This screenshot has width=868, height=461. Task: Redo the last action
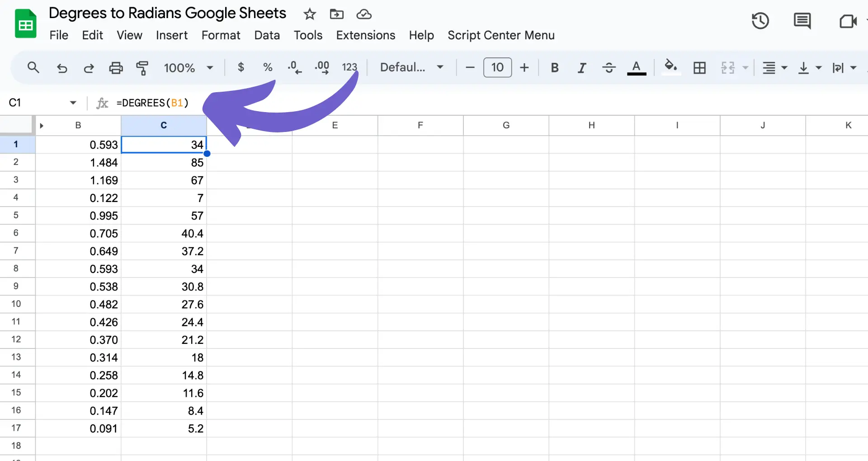pos(89,68)
